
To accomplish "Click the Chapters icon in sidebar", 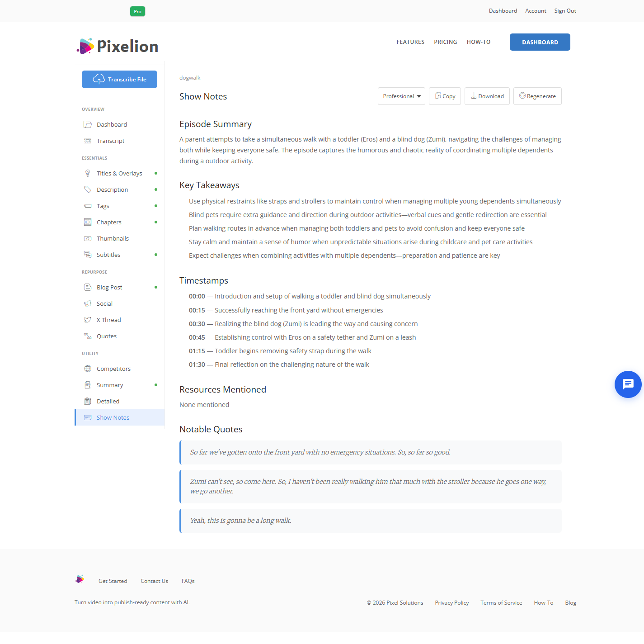I will tap(88, 222).
